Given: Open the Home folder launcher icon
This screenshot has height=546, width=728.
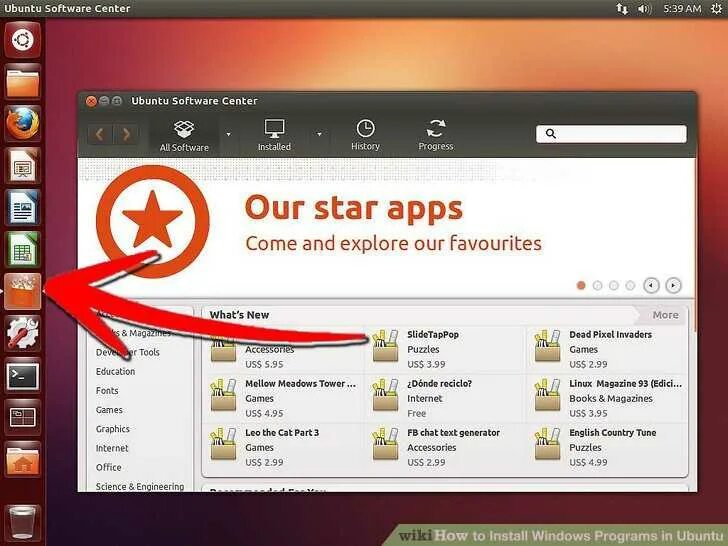Looking at the screenshot, I should coord(22,459).
